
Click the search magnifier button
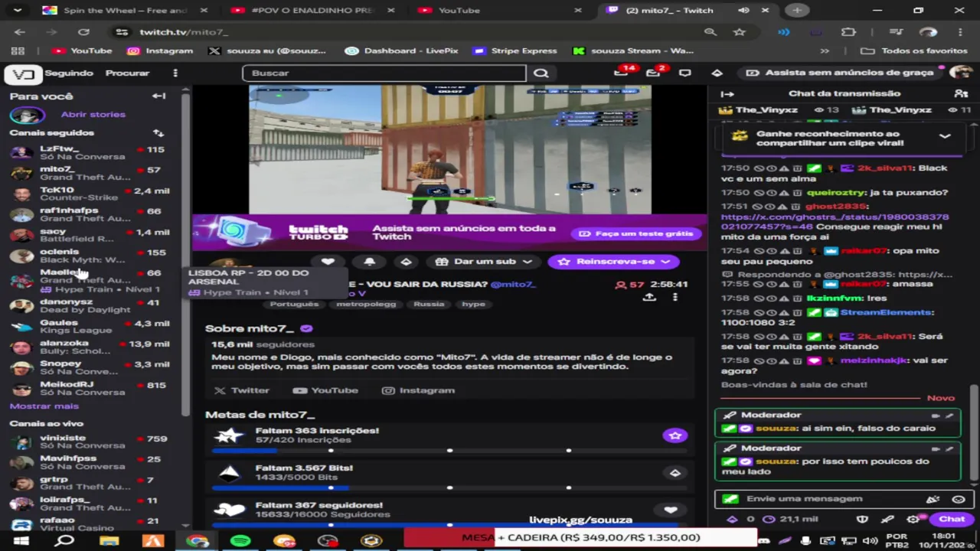(x=541, y=73)
